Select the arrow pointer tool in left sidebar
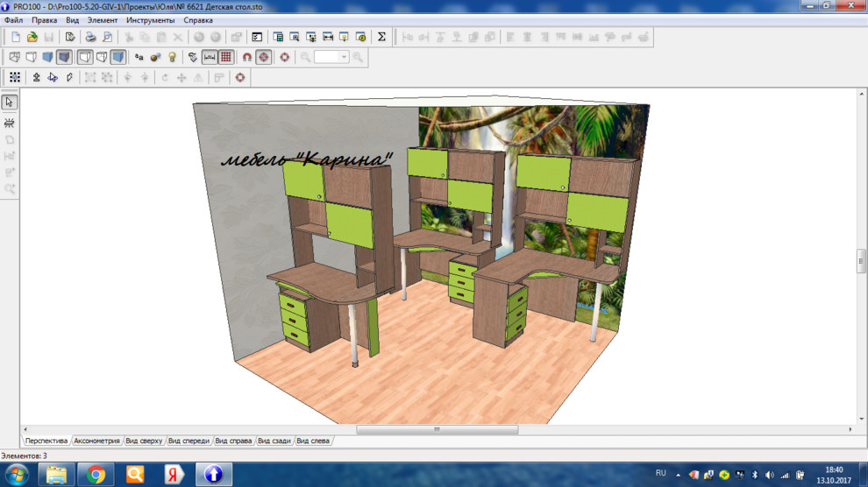This screenshot has width=868, height=487. (10, 102)
